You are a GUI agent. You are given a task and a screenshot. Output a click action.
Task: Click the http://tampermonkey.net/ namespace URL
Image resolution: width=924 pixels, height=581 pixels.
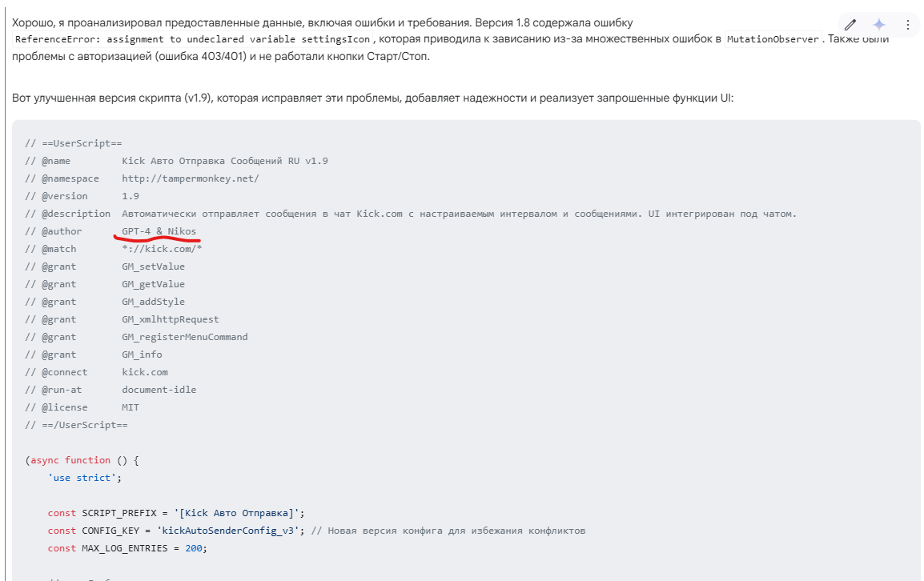191,178
